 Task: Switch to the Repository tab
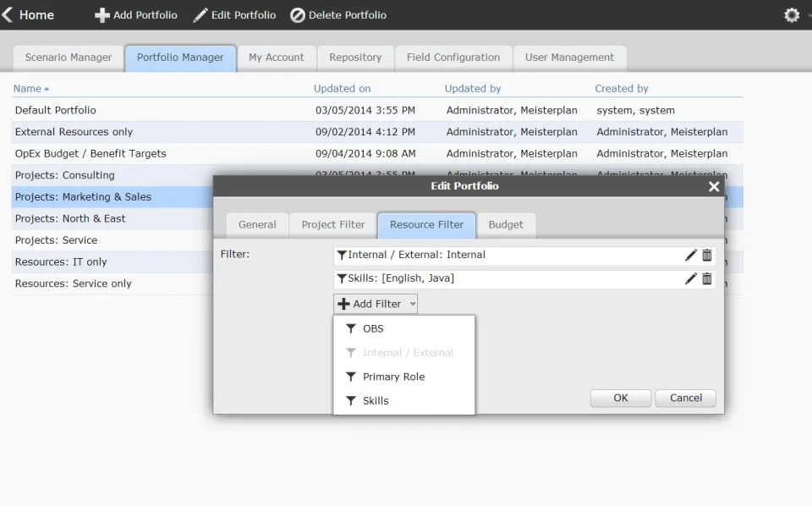pyautogui.click(x=355, y=58)
